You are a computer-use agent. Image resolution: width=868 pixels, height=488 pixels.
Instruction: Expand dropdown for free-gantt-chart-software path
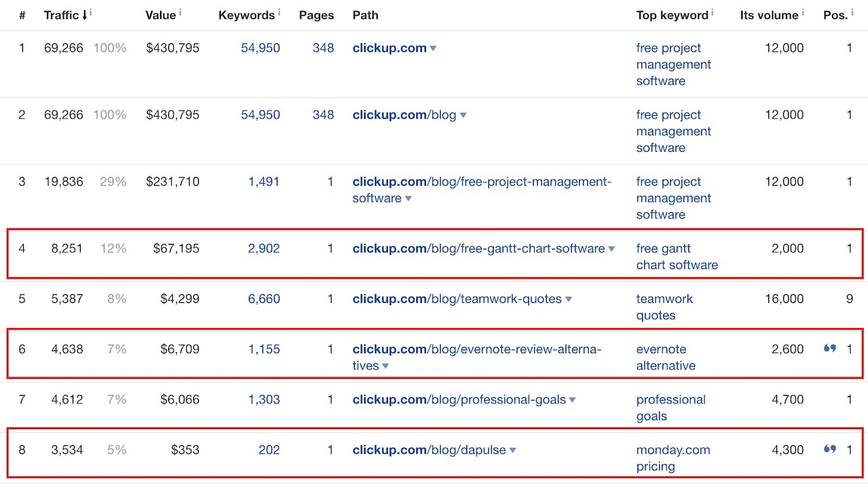(612, 249)
